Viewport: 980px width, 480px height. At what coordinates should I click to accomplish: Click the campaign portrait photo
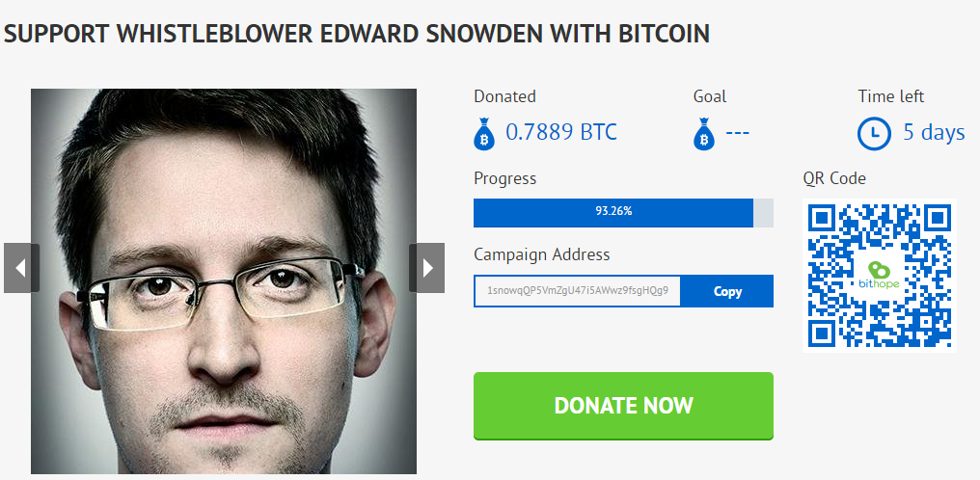tap(224, 280)
